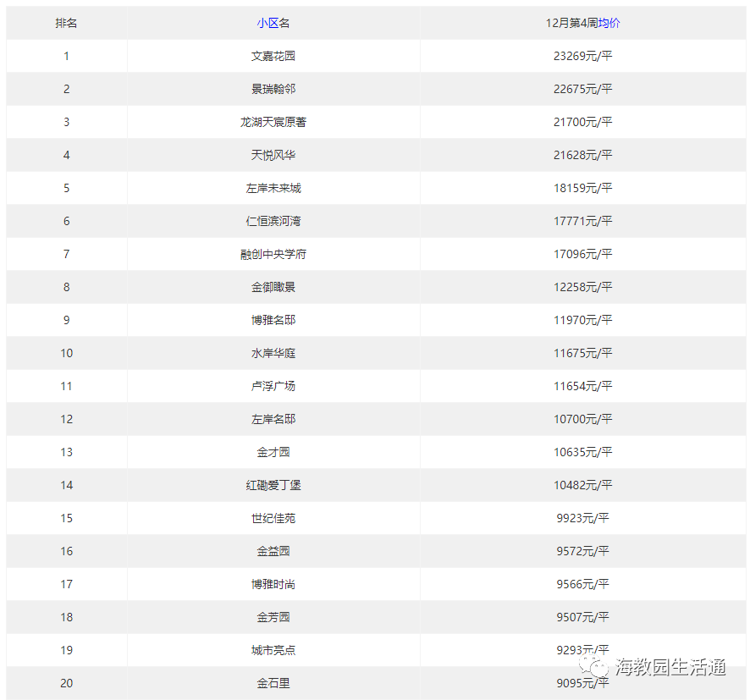Select the 10700元/平 price cell

point(583,419)
